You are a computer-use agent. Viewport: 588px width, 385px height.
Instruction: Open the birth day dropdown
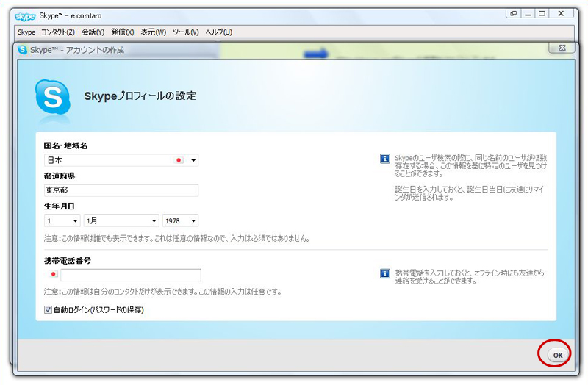click(74, 220)
